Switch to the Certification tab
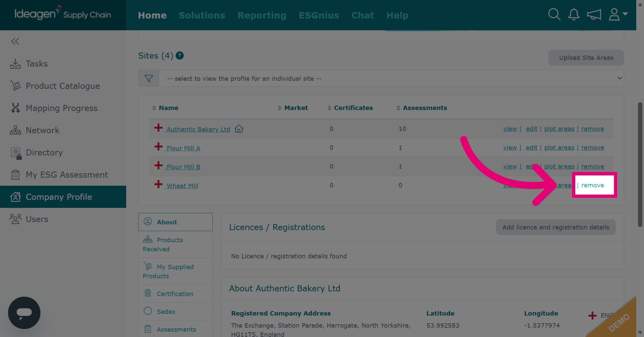This screenshot has height=337, width=644. click(175, 294)
